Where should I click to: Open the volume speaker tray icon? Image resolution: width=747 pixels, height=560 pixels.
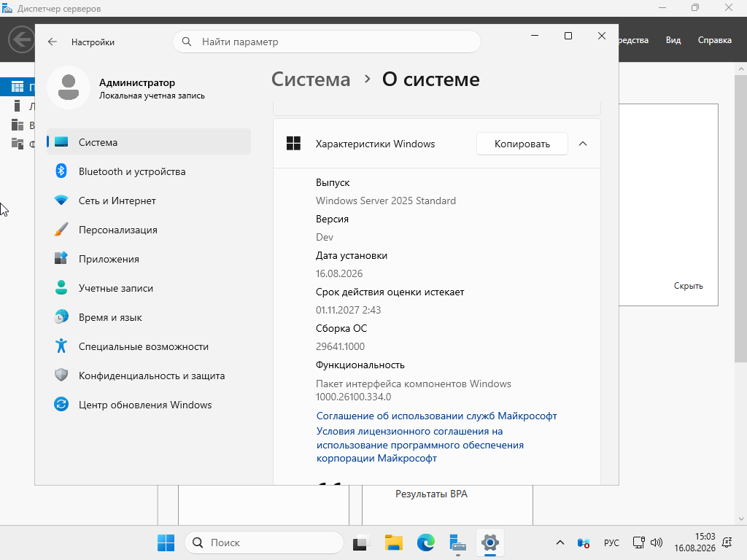pos(657,542)
